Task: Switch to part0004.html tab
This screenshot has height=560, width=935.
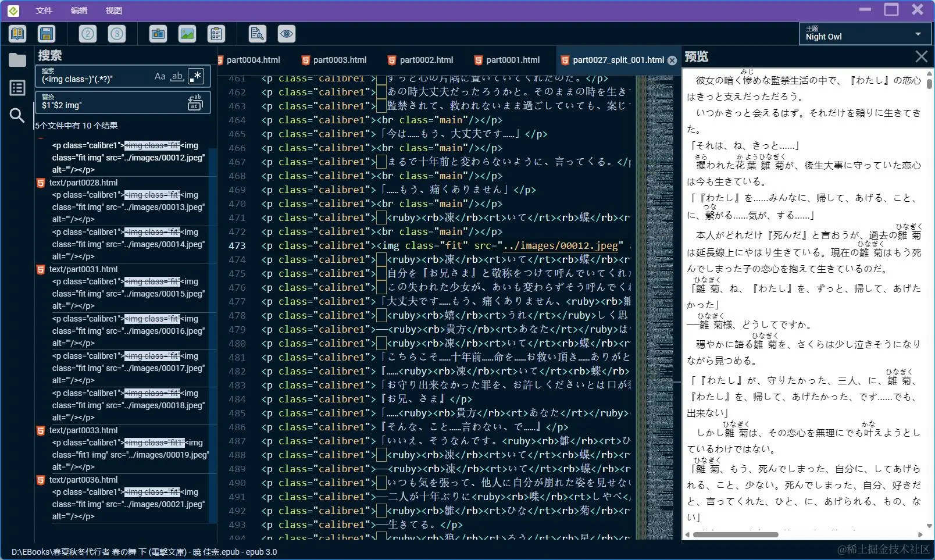Action: pos(254,60)
